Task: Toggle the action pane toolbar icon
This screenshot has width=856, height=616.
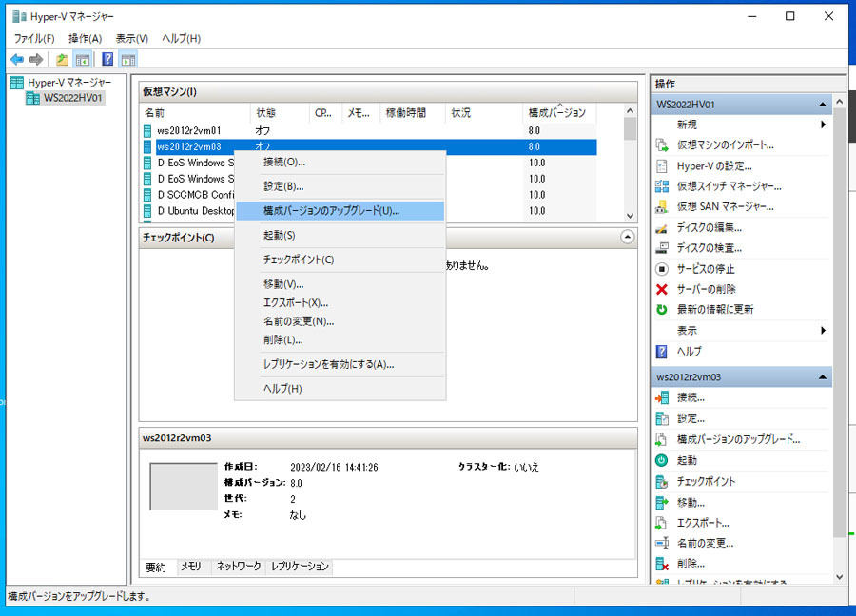Action: click(128, 59)
